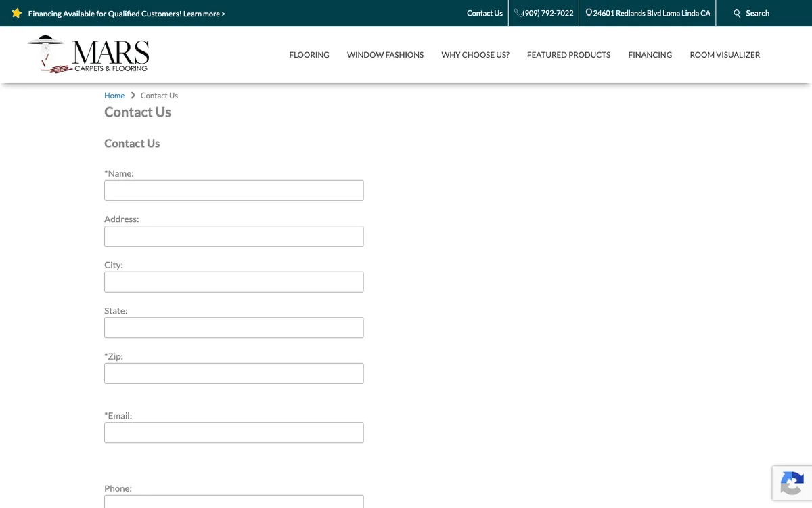Image resolution: width=812 pixels, height=508 pixels.
Task: Click the map pin location icon
Action: 589,13
